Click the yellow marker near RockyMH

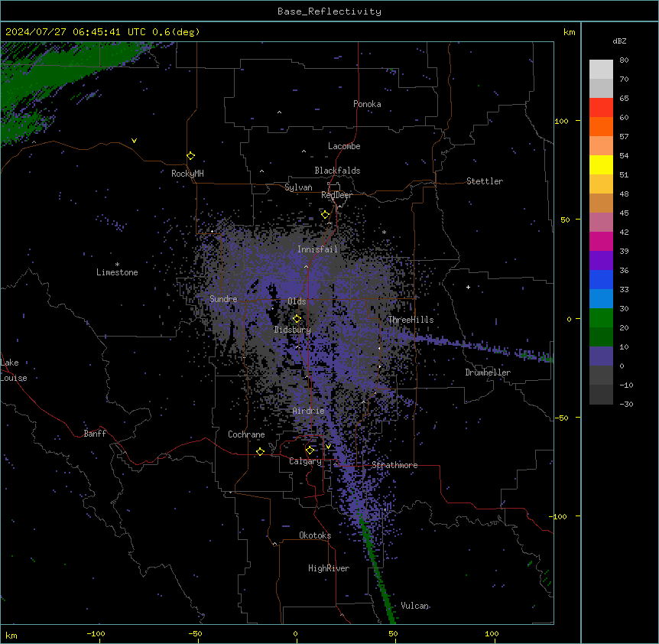coord(191,156)
